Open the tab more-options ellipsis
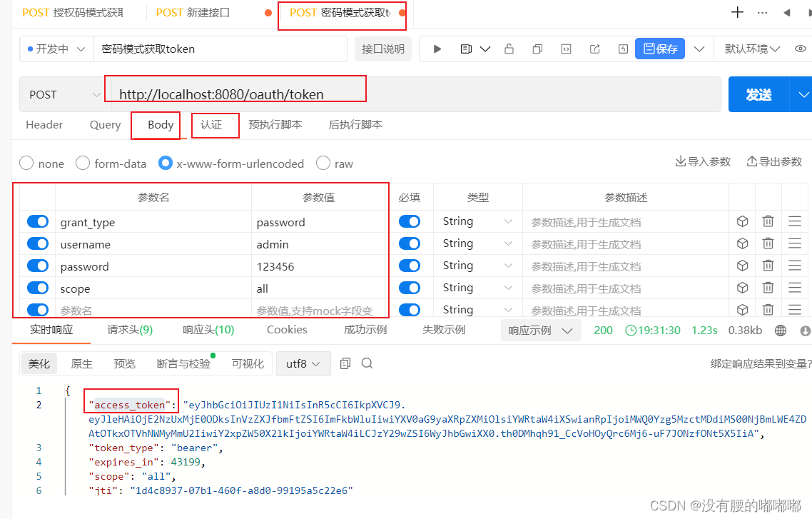 (762, 13)
